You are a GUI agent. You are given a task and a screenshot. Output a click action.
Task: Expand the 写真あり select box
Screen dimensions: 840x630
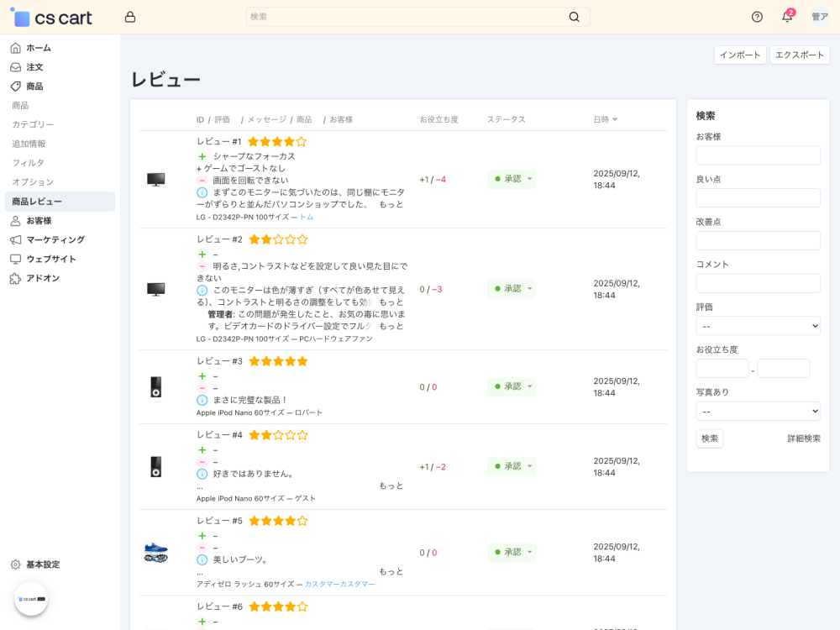tap(758, 412)
